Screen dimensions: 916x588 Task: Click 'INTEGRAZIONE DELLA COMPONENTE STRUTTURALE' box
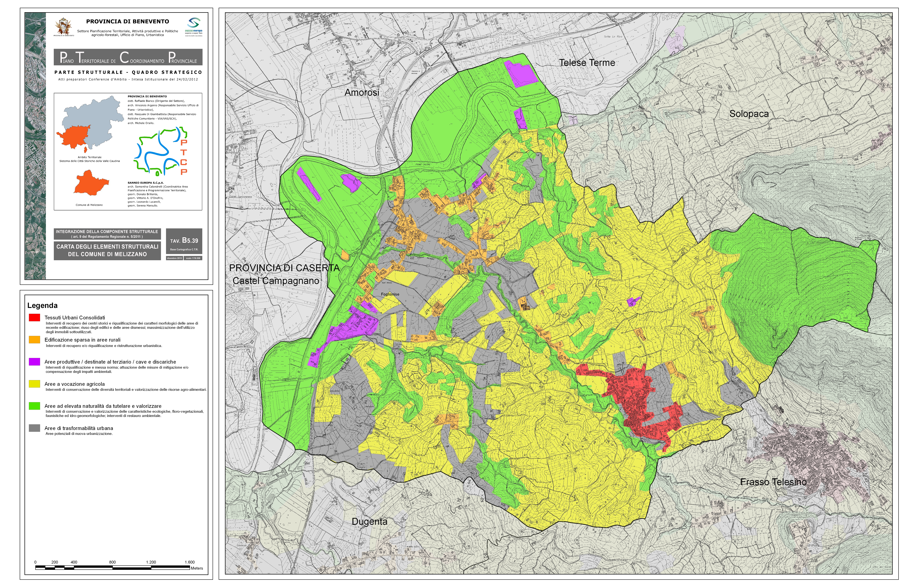tap(107, 234)
